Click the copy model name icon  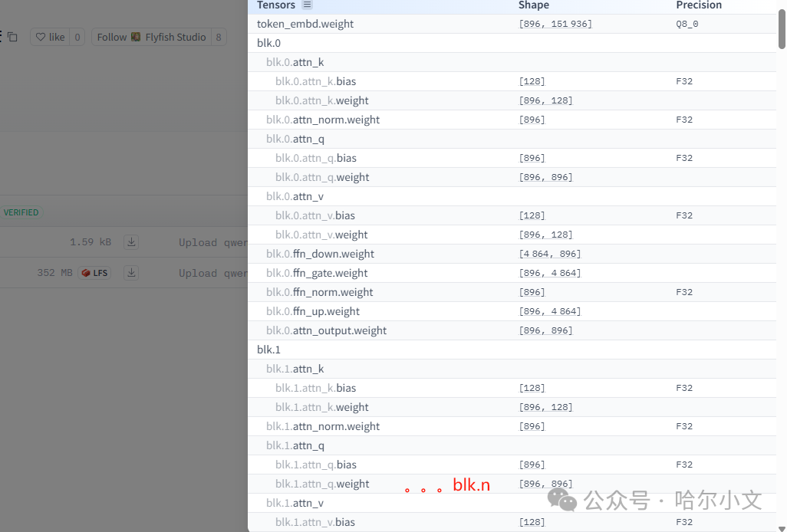12,37
